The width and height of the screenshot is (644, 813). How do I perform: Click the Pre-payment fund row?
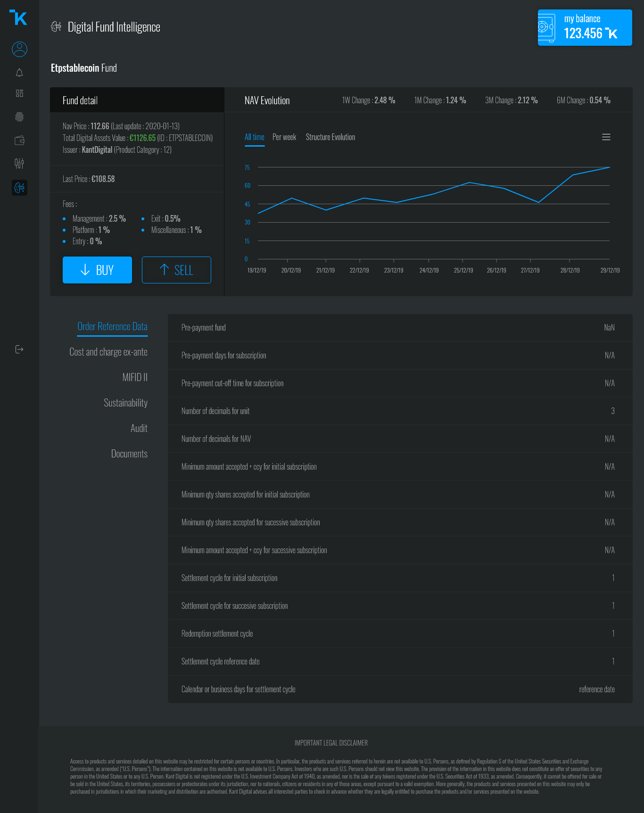point(400,328)
